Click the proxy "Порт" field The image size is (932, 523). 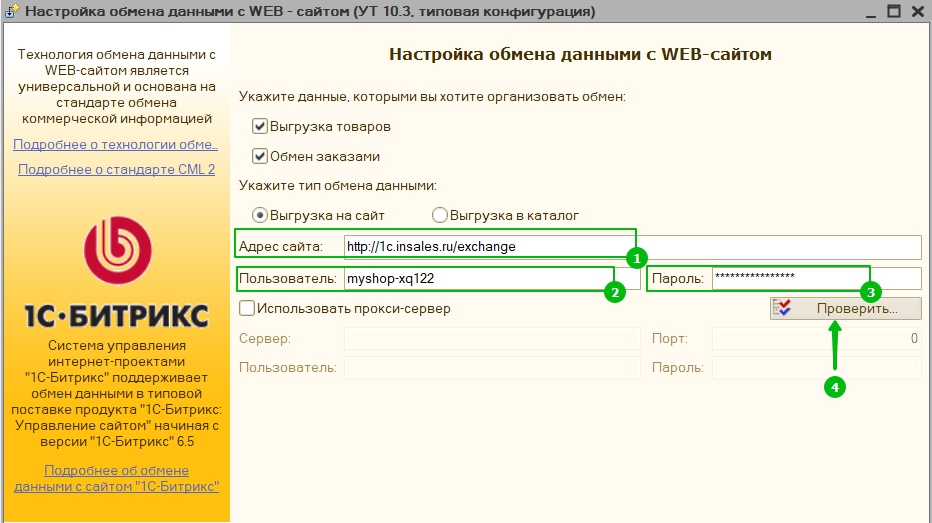pyautogui.click(x=817, y=338)
